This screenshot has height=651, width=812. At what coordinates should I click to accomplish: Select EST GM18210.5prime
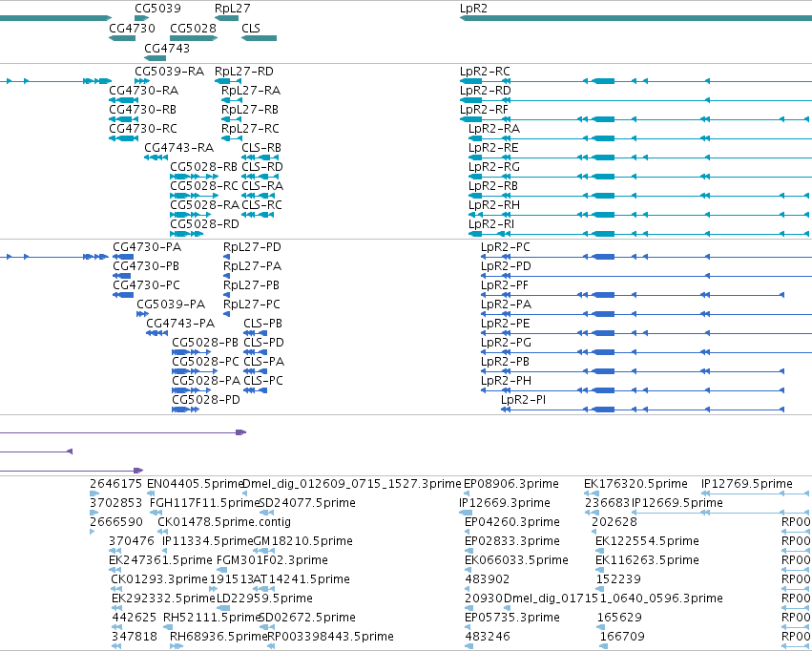point(302,541)
